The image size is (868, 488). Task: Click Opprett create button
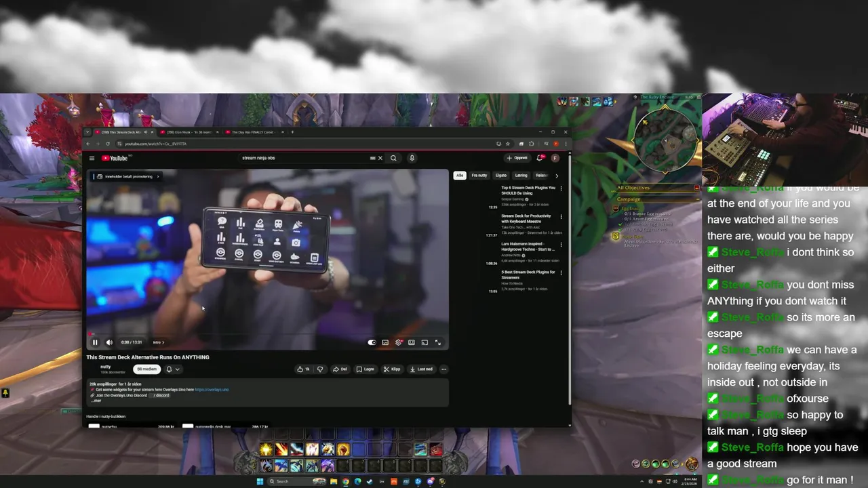(x=517, y=158)
